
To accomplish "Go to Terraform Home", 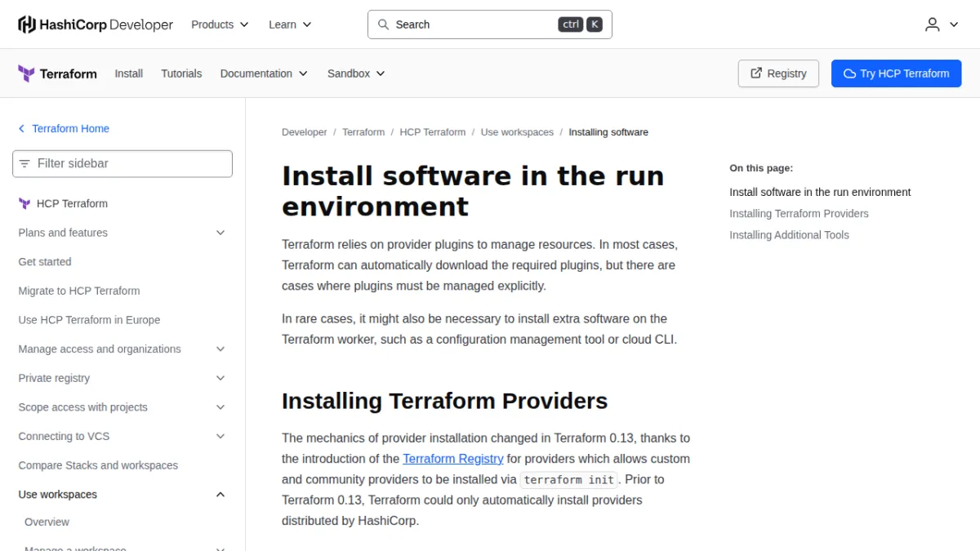I will point(70,128).
